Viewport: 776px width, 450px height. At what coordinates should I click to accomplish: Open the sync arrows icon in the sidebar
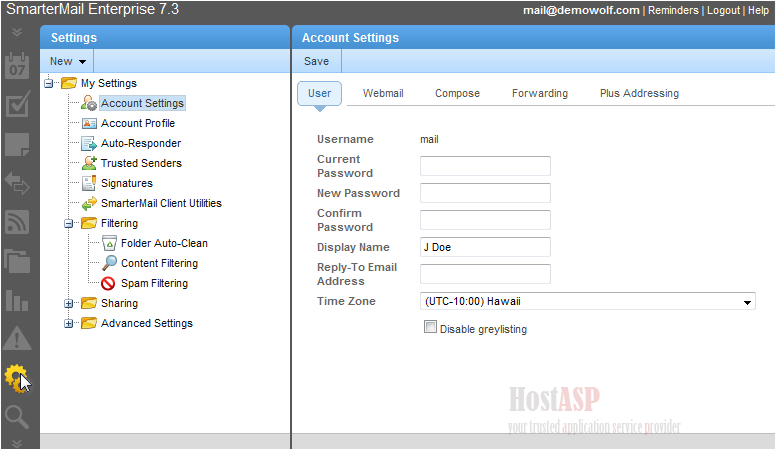point(17,183)
